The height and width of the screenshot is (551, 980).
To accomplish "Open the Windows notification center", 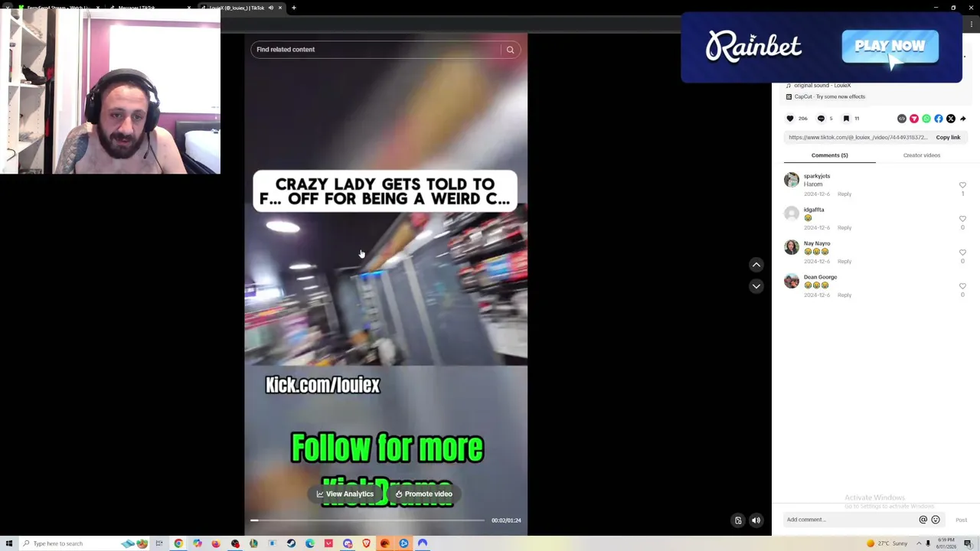I will (968, 543).
